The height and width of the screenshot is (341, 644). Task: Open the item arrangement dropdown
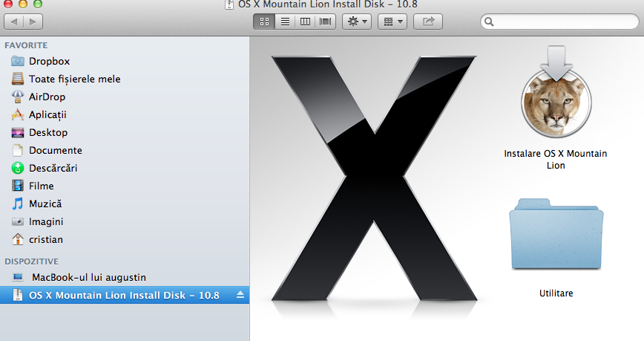pos(392,22)
